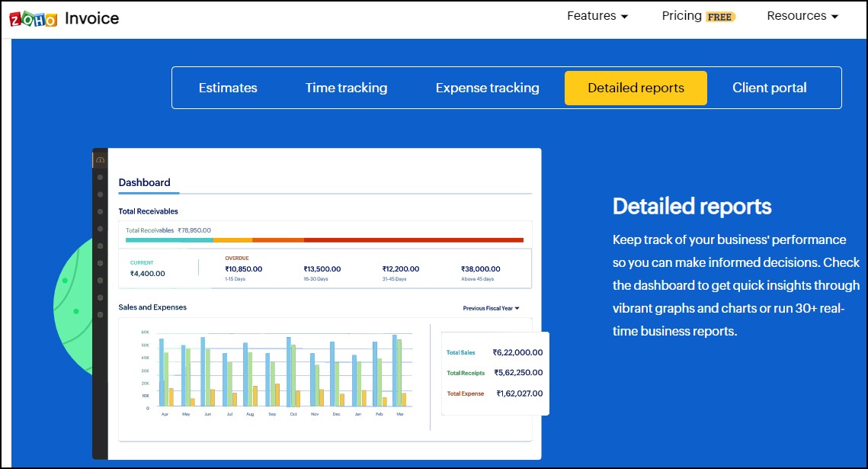Switch to the Estimates tab
Viewport: 868px width, 469px height.
click(x=228, y=88)
